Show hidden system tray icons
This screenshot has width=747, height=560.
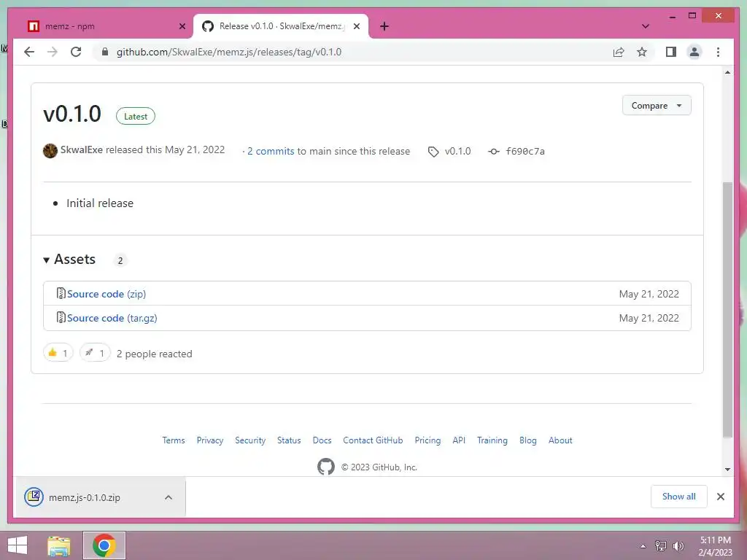pos(643,546)
